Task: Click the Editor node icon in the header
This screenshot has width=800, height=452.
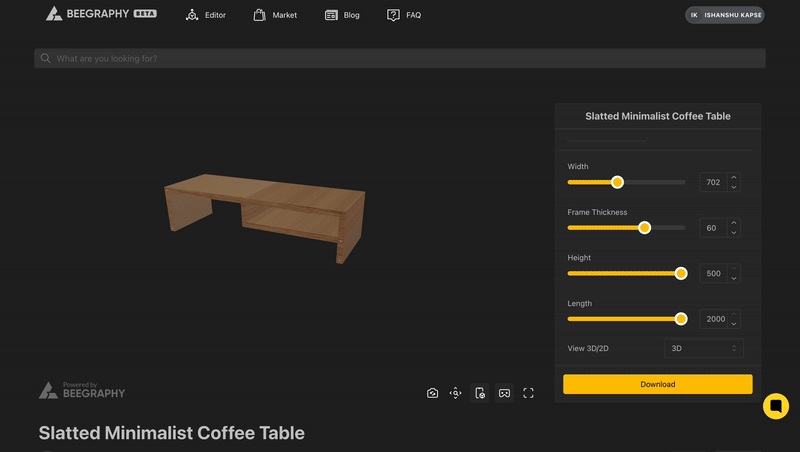Action: point(192,15)
